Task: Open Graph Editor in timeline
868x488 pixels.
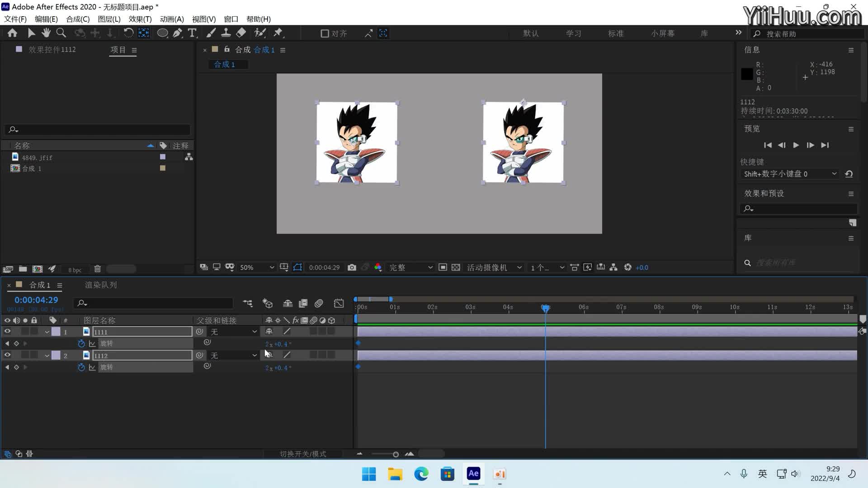Action: click(339, 303)
